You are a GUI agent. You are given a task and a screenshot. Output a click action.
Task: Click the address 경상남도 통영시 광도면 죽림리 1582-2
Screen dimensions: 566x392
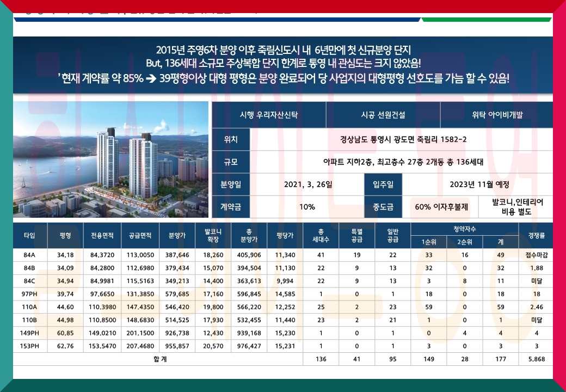tap(403, 139)
